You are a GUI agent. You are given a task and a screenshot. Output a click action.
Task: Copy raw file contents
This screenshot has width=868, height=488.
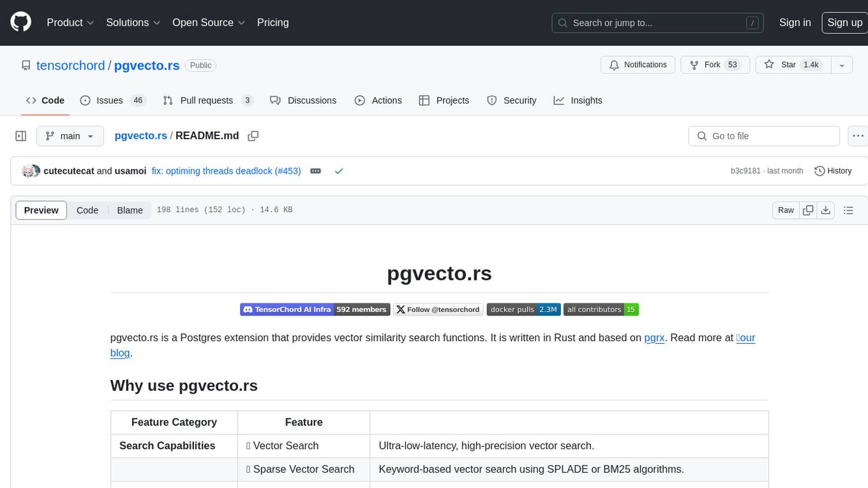pyautogui.click(x=808, y=210)
